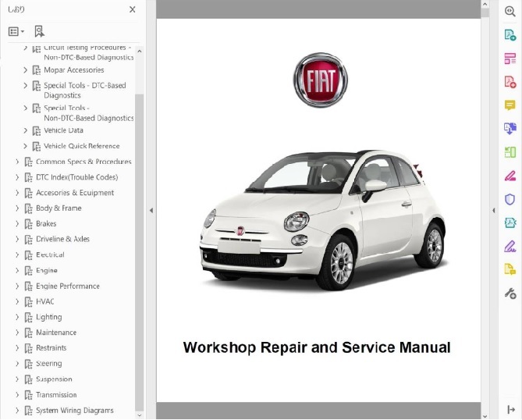Expand the Engine Performance bookmark chevron
Viewport: 522px width, 420px height.
(17, 287)
